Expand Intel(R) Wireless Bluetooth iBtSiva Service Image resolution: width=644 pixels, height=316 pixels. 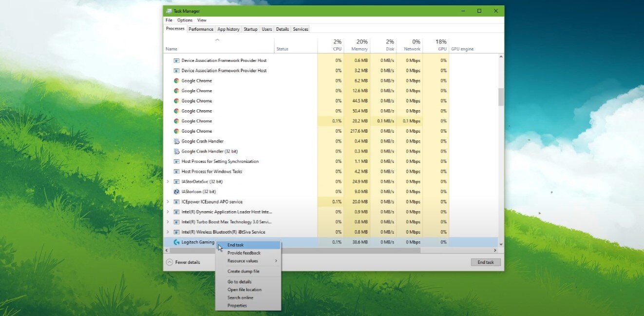[168, 232]
